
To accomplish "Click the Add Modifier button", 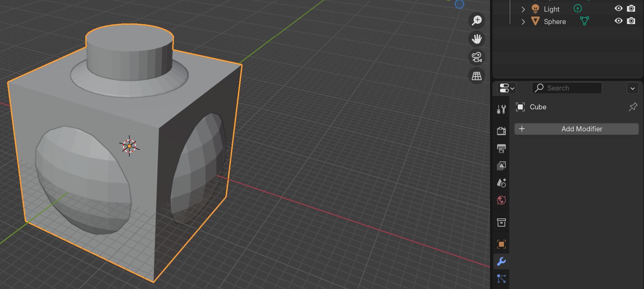I will point(577,129).
